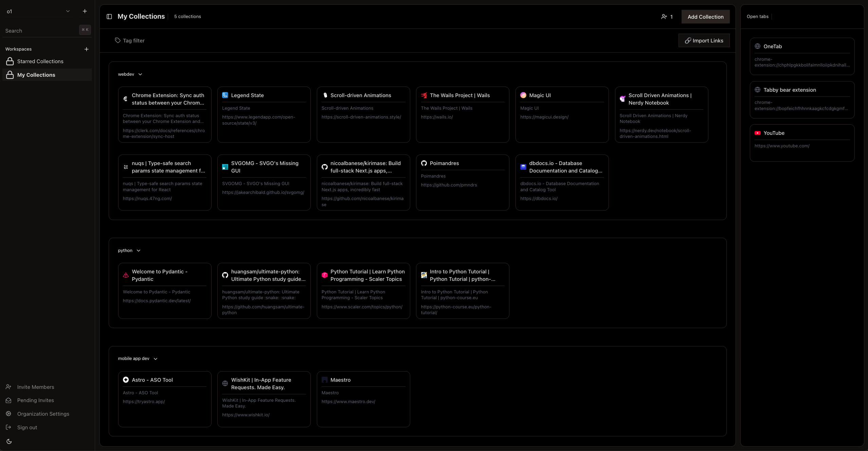Click the https://dbdocs.io/ URL text
The width and height of the screenshot is (868, 451).
click(x=539, y=199)
